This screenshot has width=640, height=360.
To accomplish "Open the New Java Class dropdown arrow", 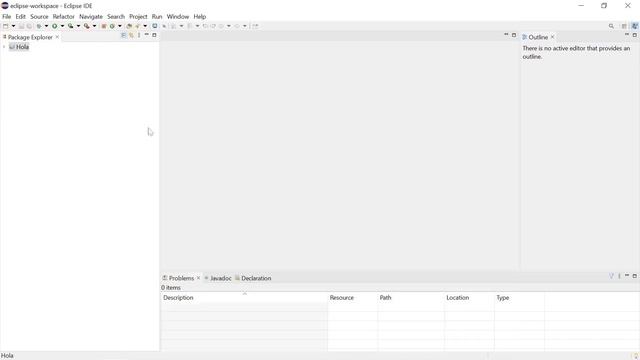I will pyautogui.click(x=120, y=26).
